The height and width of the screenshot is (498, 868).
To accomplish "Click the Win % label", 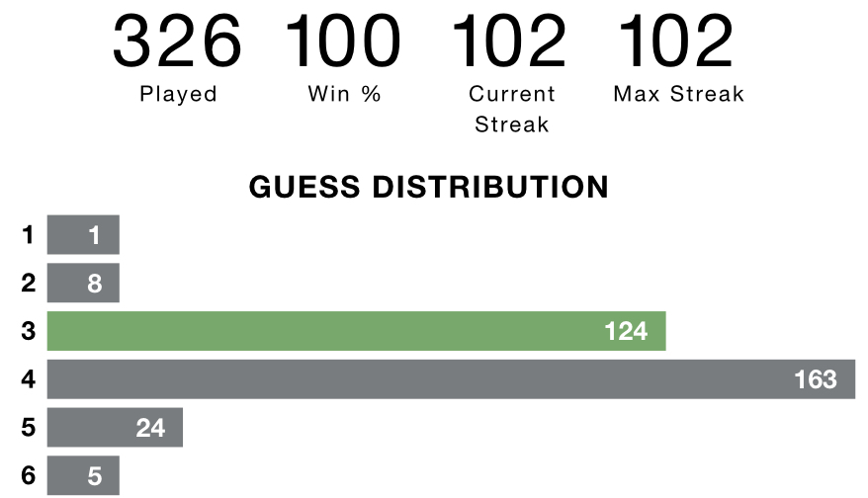I will click(x=344, y=94).
